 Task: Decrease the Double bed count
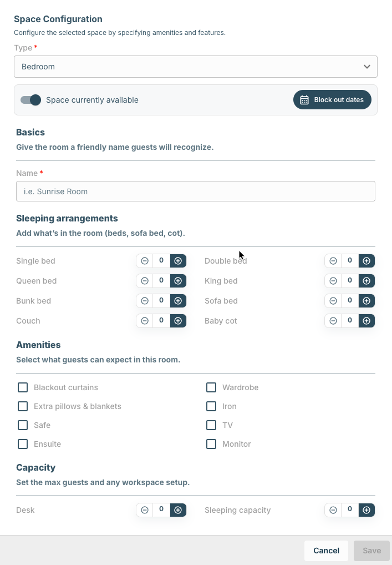click(333, 261)
